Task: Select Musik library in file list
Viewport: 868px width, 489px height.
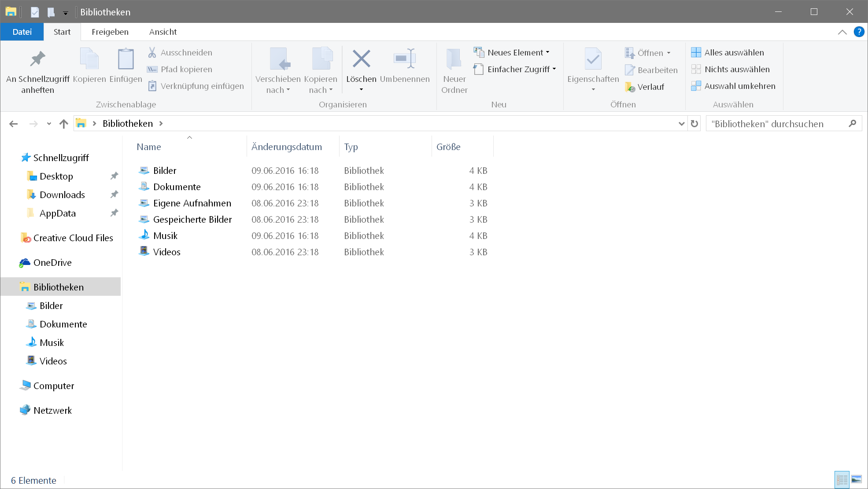Action: pos(165,236)
